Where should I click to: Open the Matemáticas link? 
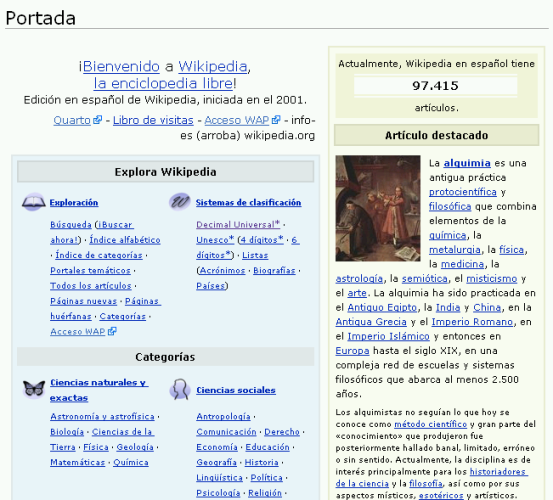(78, 462)
